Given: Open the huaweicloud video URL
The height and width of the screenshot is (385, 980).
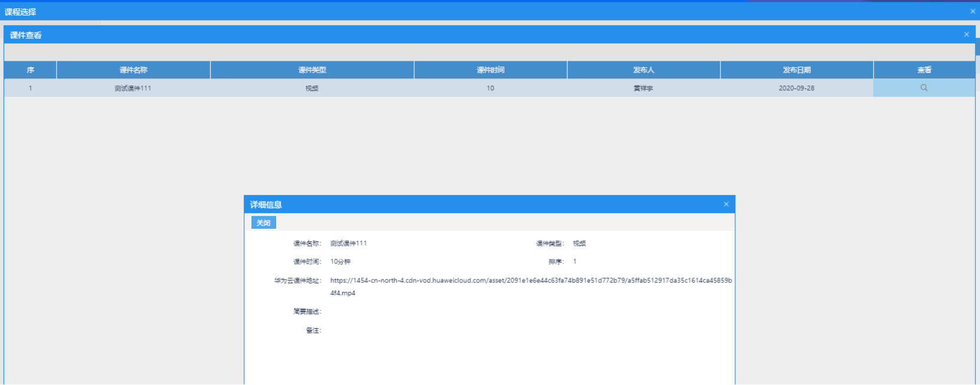Looking at the screenshot, I should point(530,281).
